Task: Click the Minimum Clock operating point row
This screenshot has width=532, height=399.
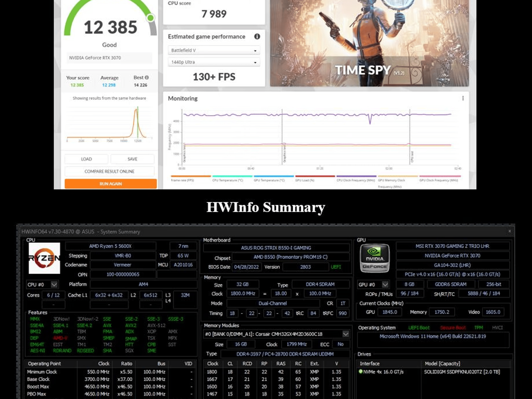Action: pyautogui.click(x=110, y=372)
